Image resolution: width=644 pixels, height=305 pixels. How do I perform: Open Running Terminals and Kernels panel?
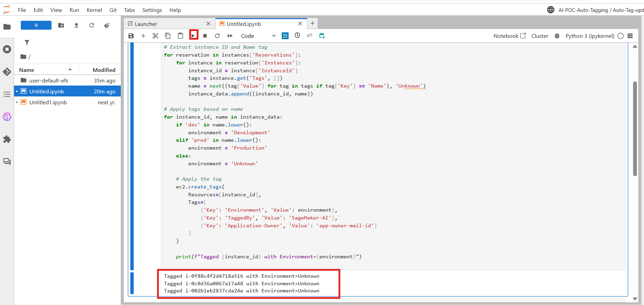tap(7, 49)
